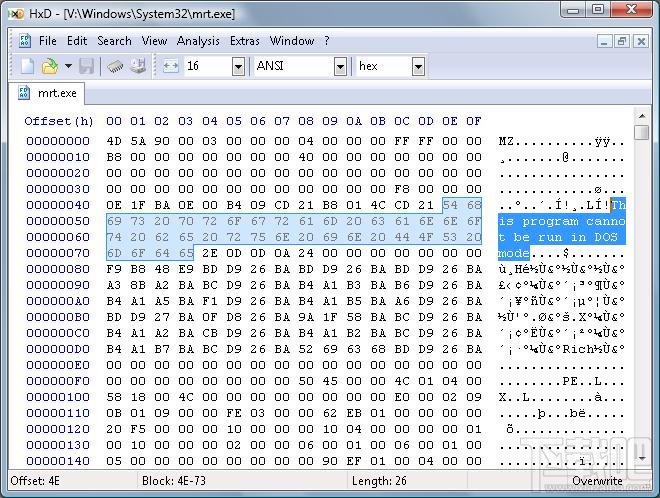Click the 'Offset: 4E' status bar entry
Viewport: 660px width, 498px height.
(35, 481)
